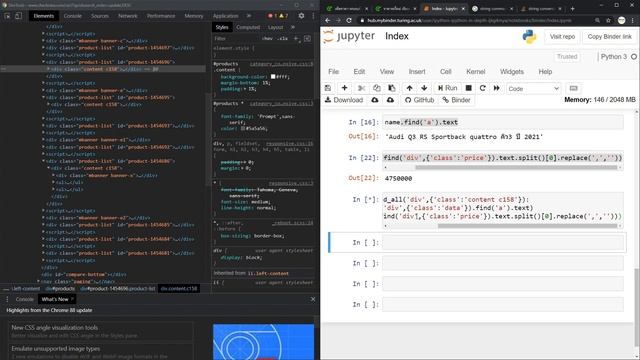The width and height of the screenshot is (640, 360).
Task: Collapse product-1454686 div node
Action: (x=43, y=161)
